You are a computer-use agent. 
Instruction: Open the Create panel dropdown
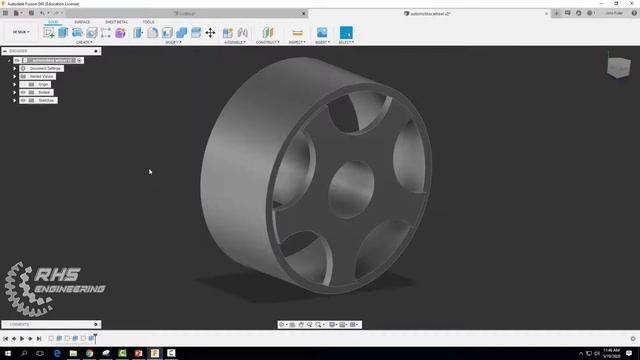click(84, 42)
